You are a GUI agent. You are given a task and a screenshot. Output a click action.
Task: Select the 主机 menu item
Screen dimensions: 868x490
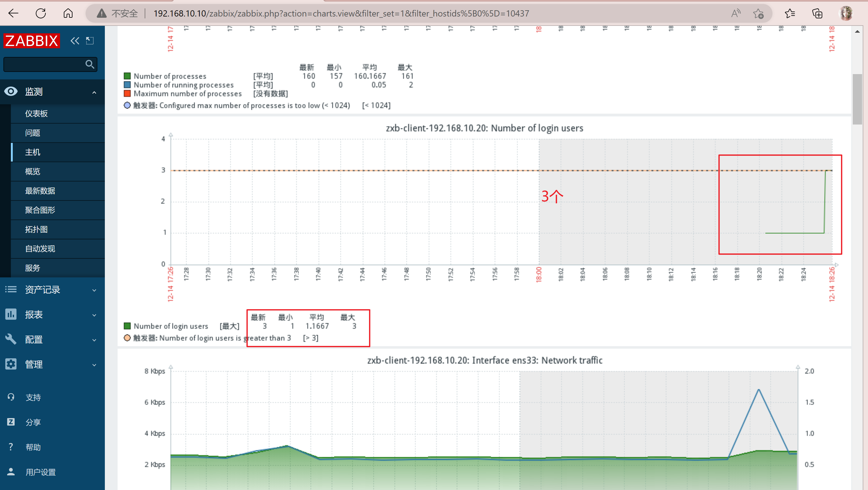point(58,153)
